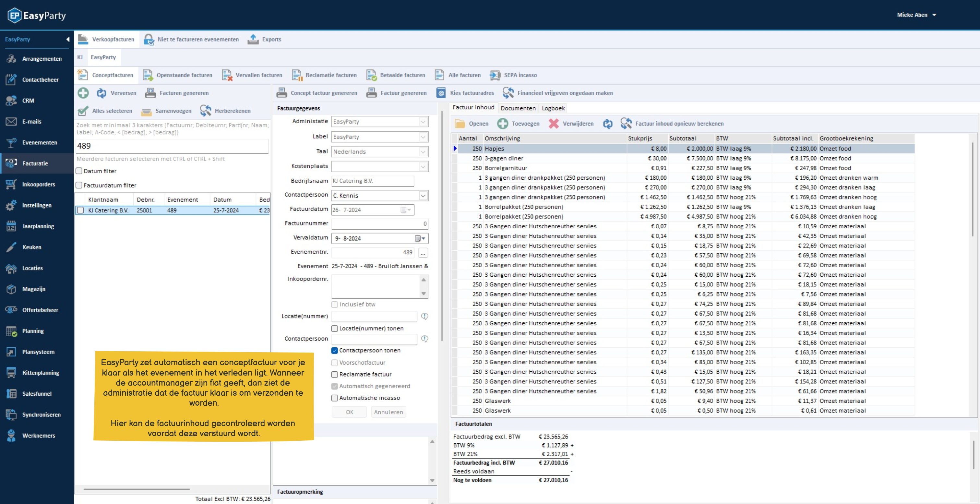Screen dimensions: 980x504
Task: Open Instellingen gear icon
Action: (11, 205)
